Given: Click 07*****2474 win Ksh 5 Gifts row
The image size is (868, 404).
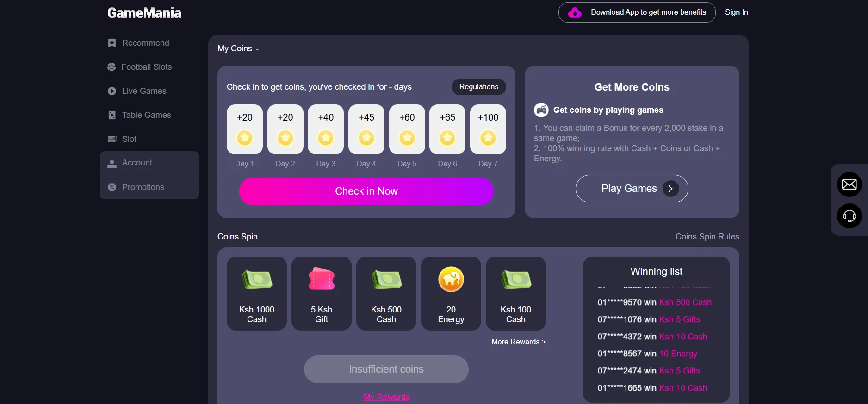Looking at the screenshot, I should [x=649, y=371].
